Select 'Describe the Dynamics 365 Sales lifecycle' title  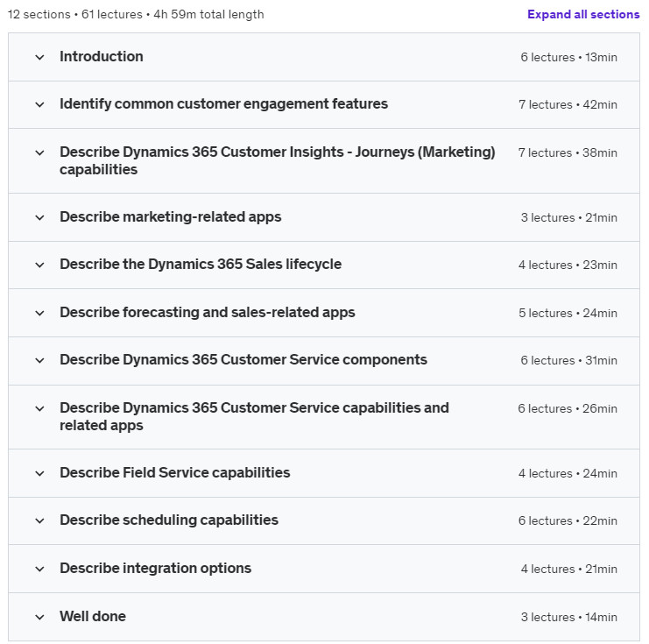(201, 265)
